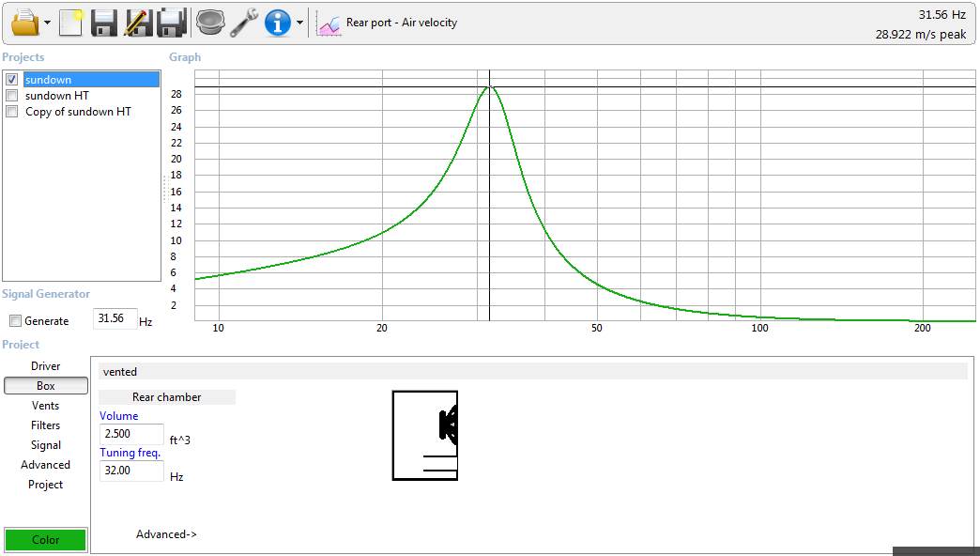980x556 pixels.
Task: Switch to the Signal tab
Action: pos(46,445)
